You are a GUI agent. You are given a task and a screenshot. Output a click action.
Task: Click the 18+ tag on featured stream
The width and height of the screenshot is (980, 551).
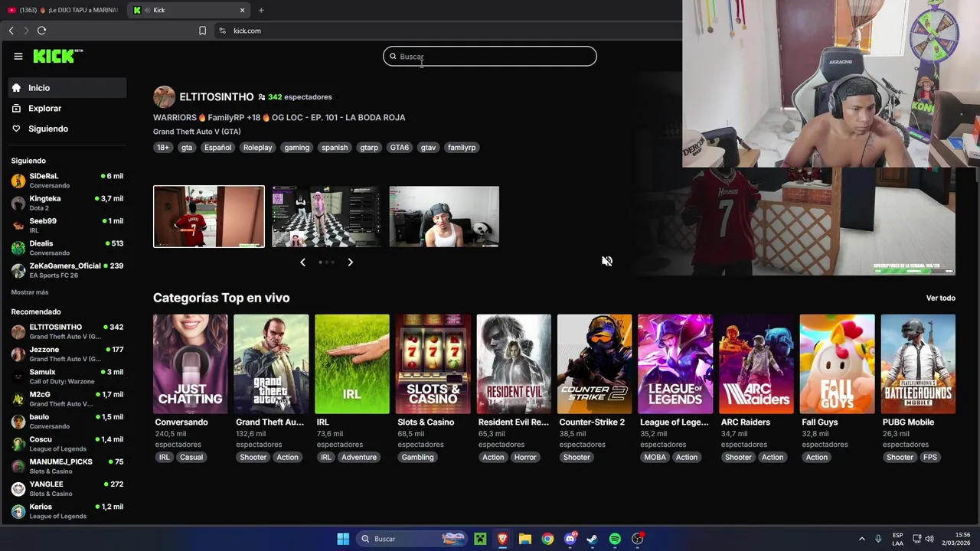tap(163, 148)
